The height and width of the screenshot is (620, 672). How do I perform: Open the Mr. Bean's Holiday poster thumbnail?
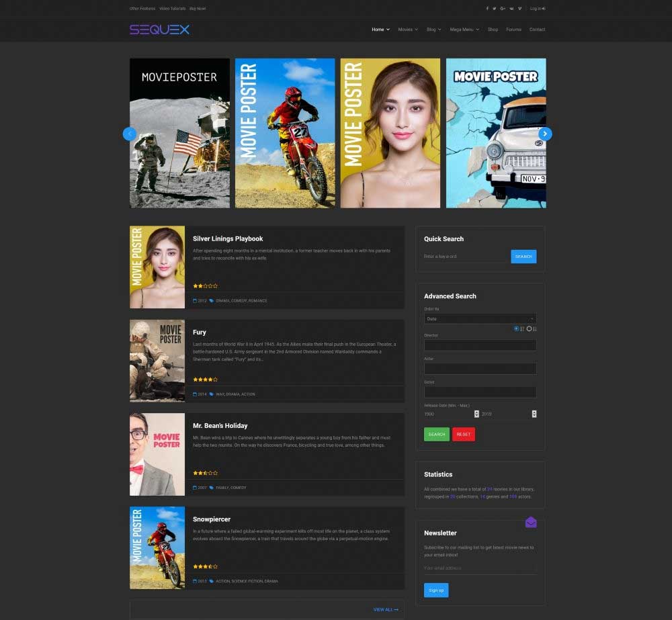point(157,454)
